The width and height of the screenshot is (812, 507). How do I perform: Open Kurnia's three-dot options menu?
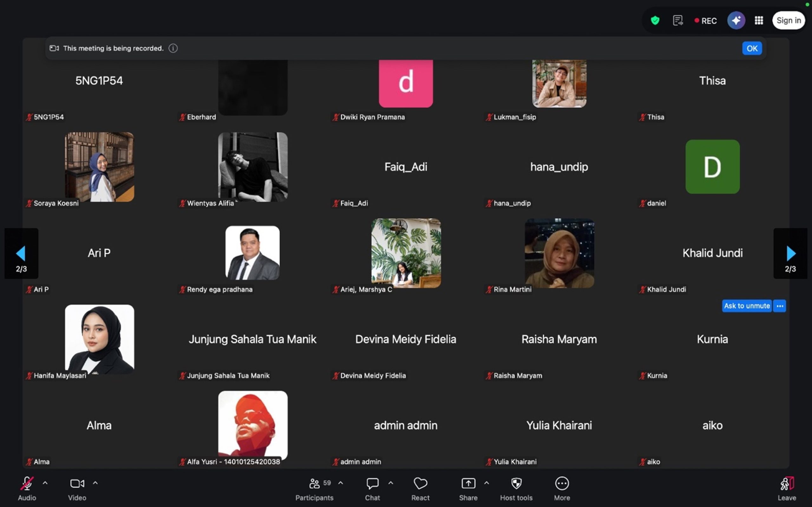pos(779,306)
